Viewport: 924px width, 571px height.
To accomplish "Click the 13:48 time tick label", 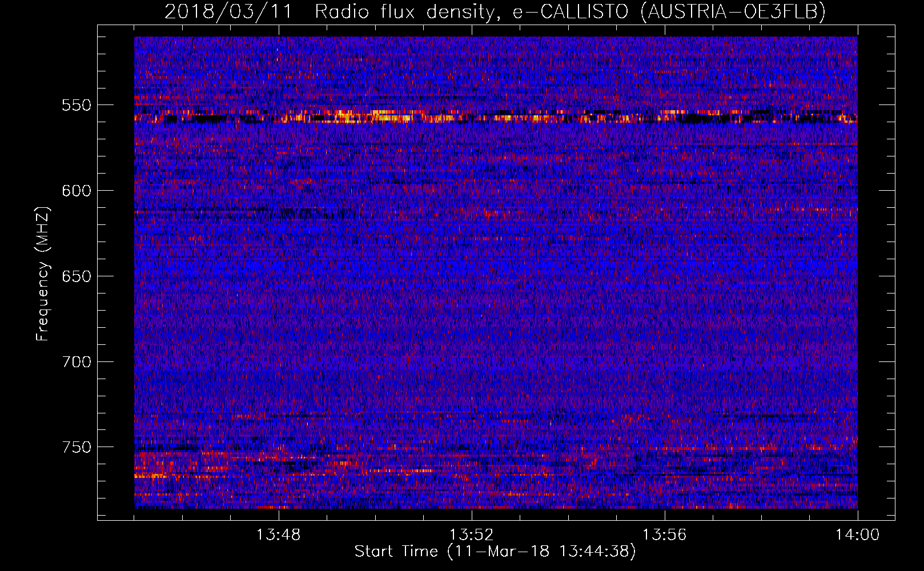I will pyautogui.click(x=279, y=535).
